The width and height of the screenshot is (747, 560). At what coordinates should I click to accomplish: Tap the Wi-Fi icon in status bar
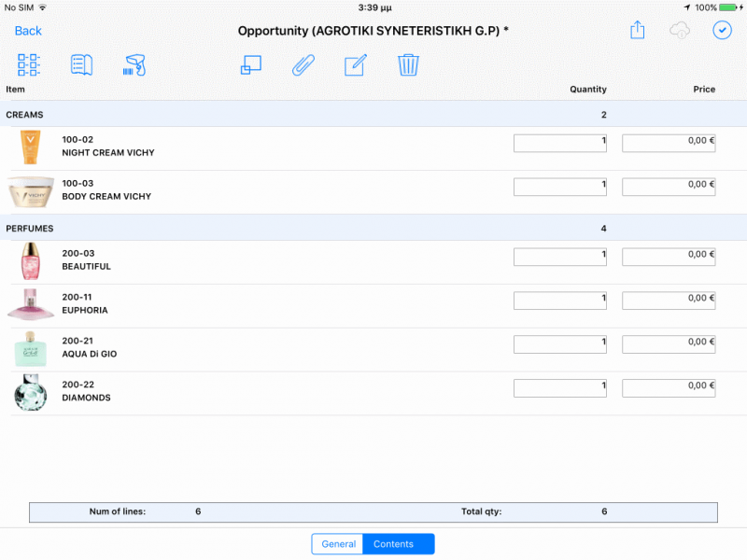coord(43,7)
